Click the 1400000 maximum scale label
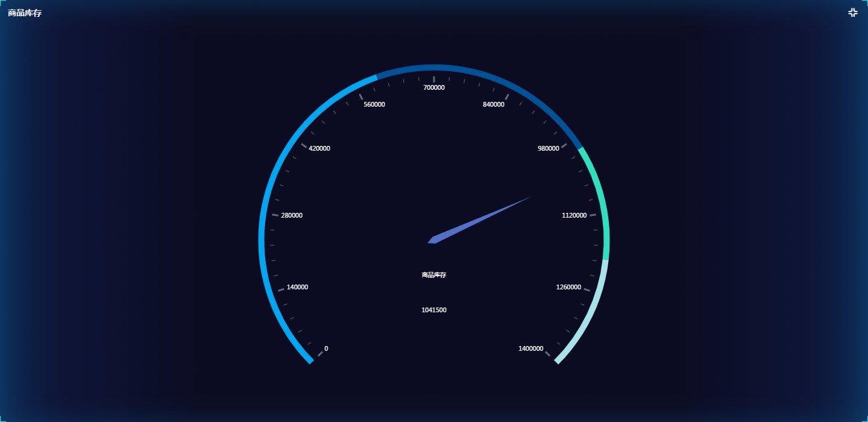The height and width of the screenshot is (422, 868). tap(530, 348)
